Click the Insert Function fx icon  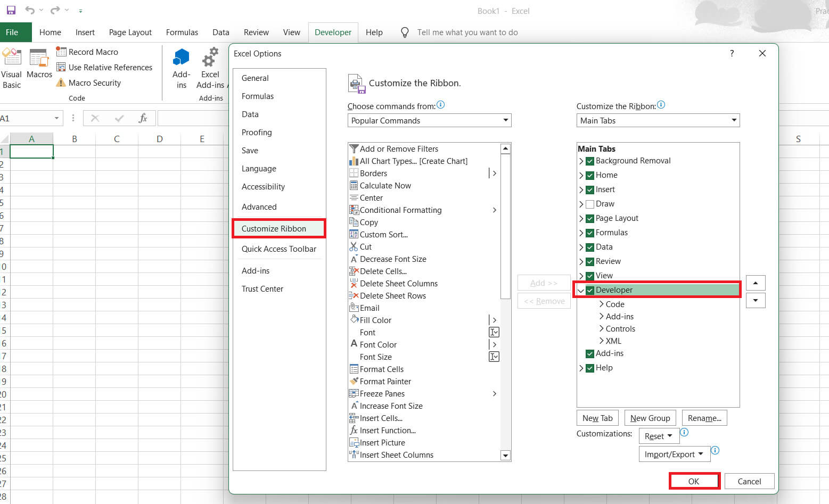pos(143,118)
